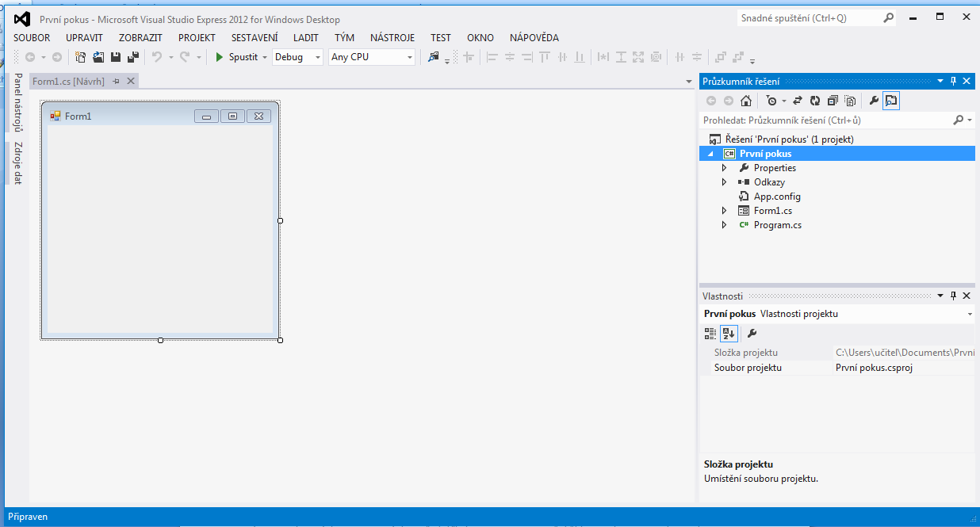Expand the Properties node
The height and width of the screenshot is (527, 980).
click(724, 168)
